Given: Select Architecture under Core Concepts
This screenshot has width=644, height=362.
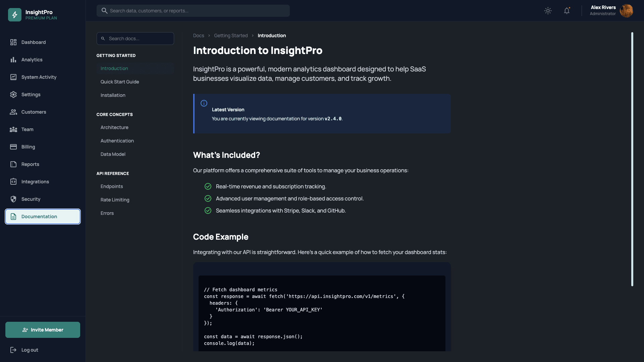Looking at the screenshot, I should coord(114,127).
